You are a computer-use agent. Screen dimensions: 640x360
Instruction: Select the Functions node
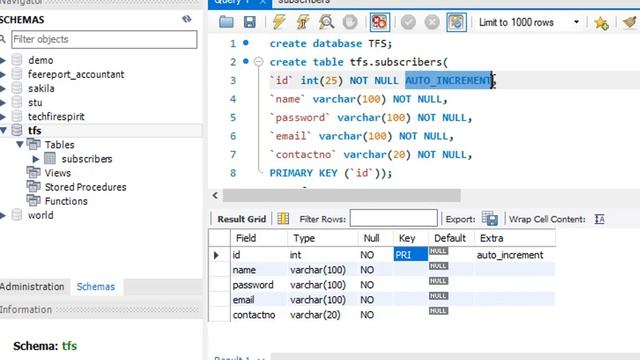[x=66, y=201]
